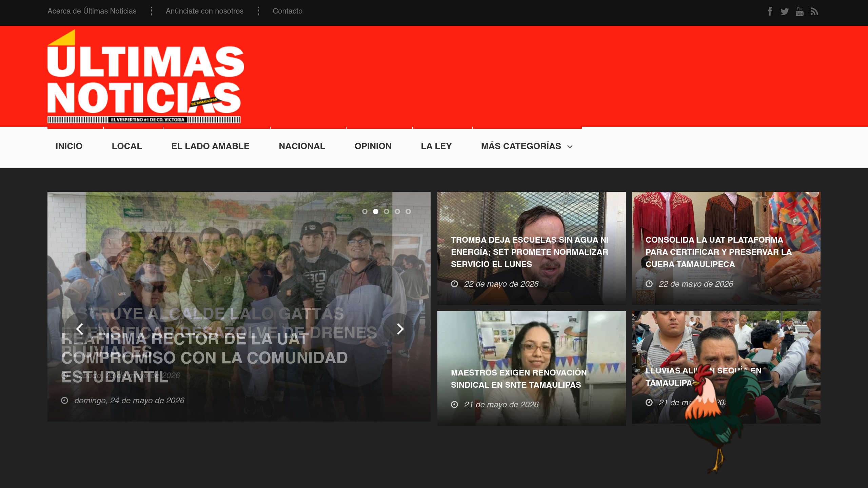Open the Local section

coord(127,146)
